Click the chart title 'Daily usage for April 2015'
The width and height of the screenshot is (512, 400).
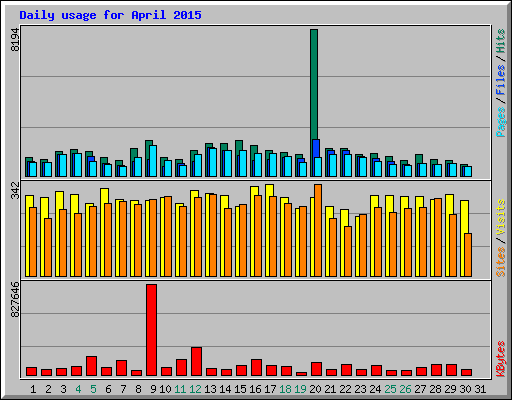[x=110, y=15]
